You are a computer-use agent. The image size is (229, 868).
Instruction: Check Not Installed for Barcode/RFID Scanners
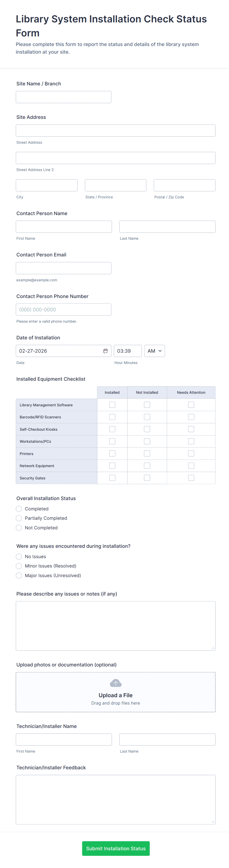click(x=147, y=417)
